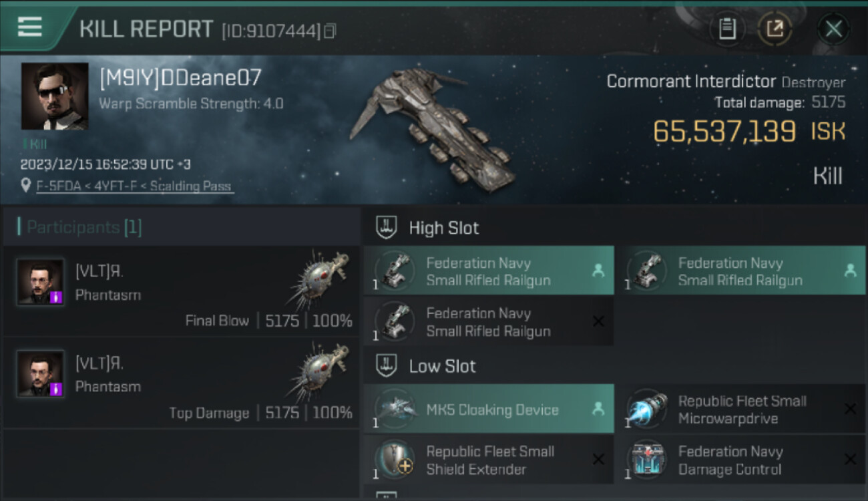
Task: Open the Final Blow participant entry
Action: pos(182,291)
